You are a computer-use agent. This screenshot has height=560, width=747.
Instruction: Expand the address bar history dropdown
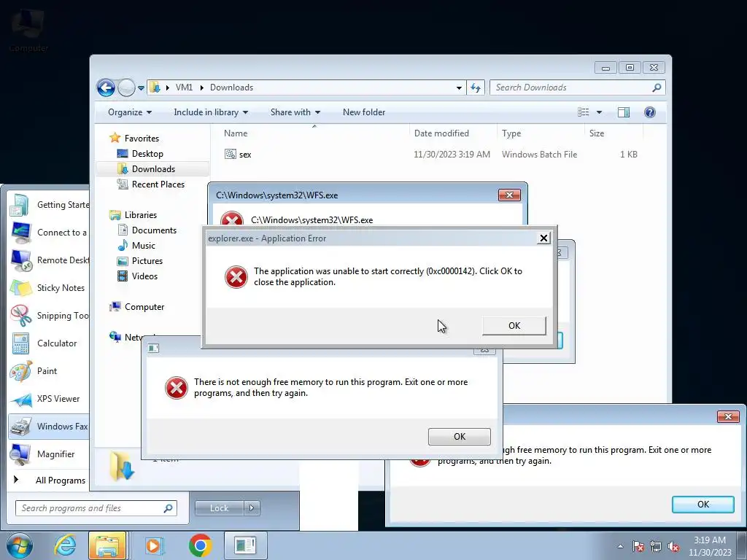coord(459,87)
